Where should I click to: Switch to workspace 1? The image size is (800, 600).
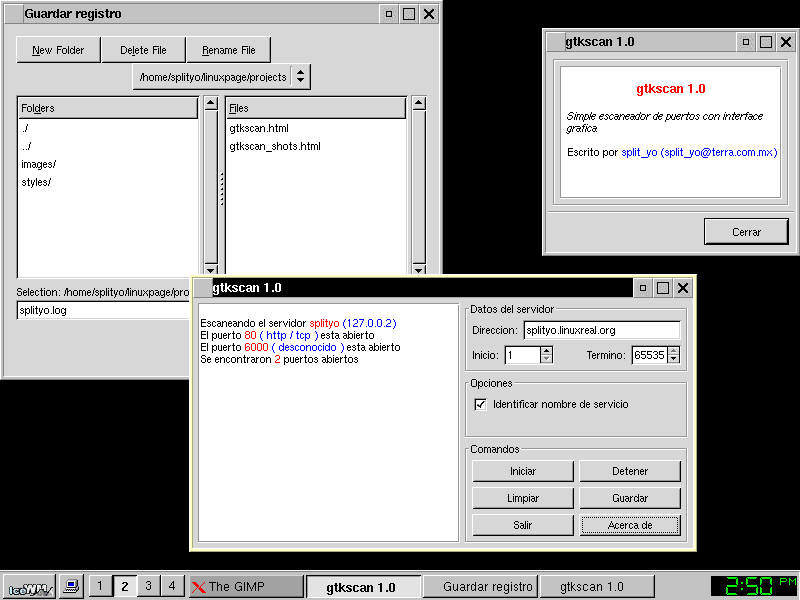click(100, 586)
